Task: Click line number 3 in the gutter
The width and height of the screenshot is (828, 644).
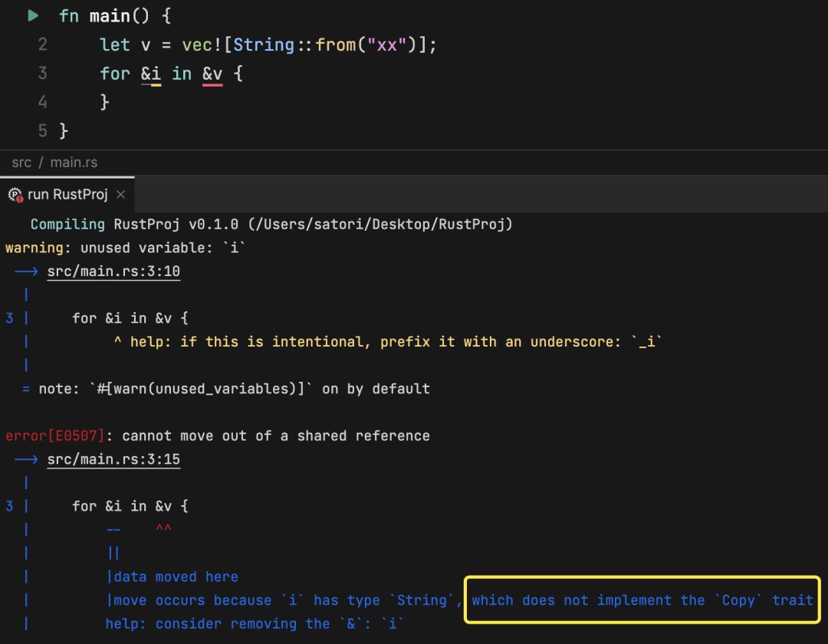Action: [43, 74]
